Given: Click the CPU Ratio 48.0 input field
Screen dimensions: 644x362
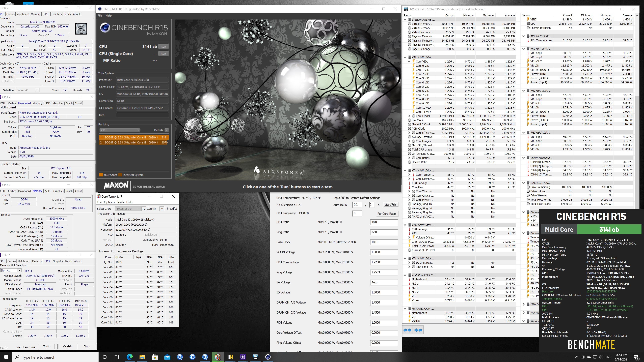Looking at the screenshot, I should pyautogui.click(x=384, y=222).
